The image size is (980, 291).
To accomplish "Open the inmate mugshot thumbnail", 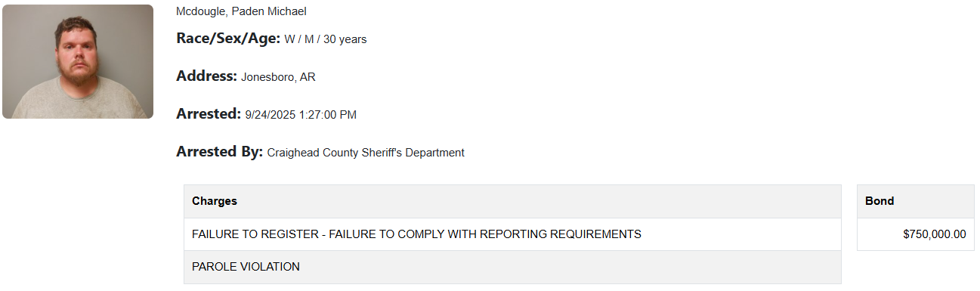I will pyautogui.click(x=78, y=61).
